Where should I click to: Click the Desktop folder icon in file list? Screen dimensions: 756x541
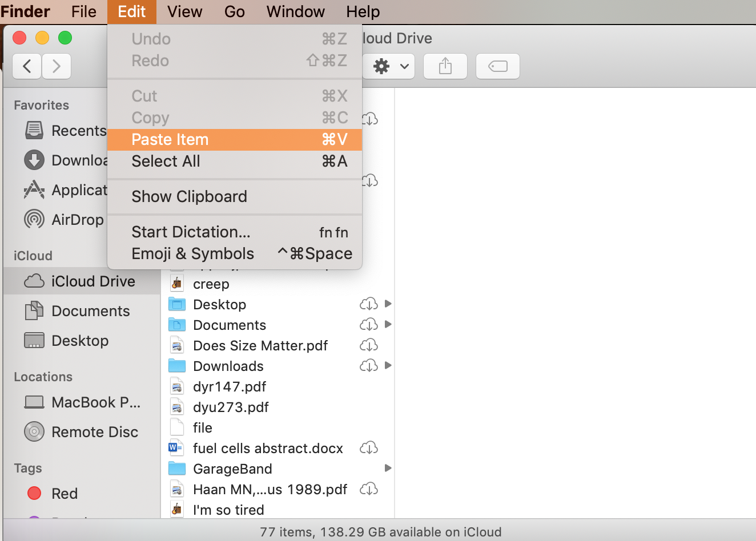(x=177, y=304)
